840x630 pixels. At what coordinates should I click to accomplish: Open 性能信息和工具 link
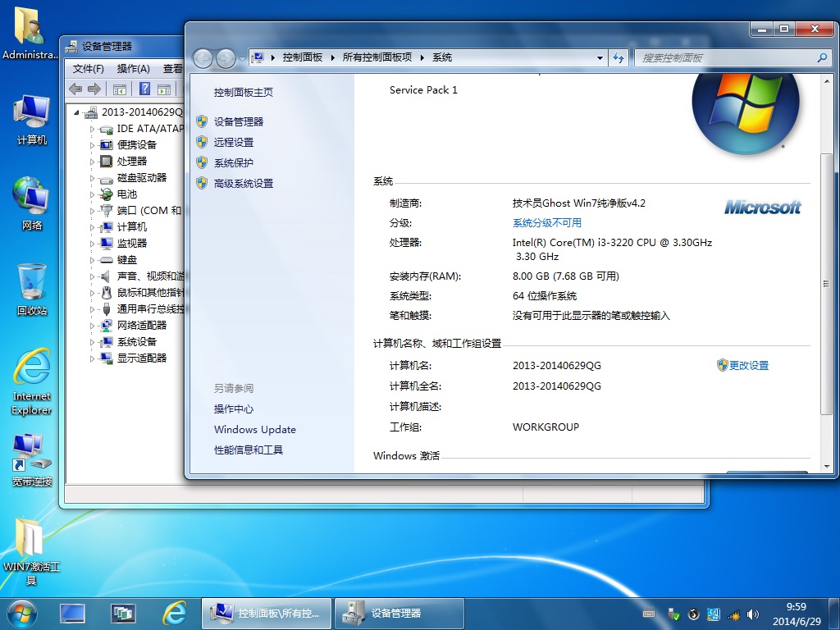pos(248,450)
